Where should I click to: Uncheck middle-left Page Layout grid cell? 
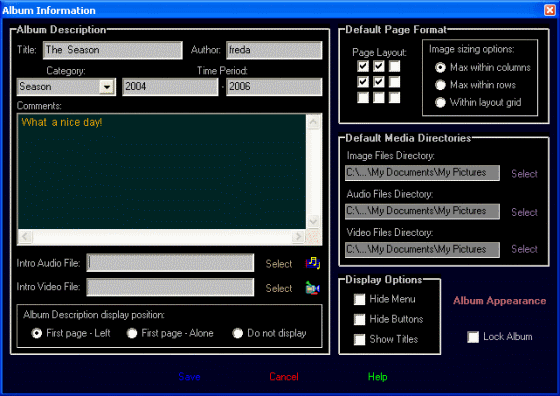363,82
